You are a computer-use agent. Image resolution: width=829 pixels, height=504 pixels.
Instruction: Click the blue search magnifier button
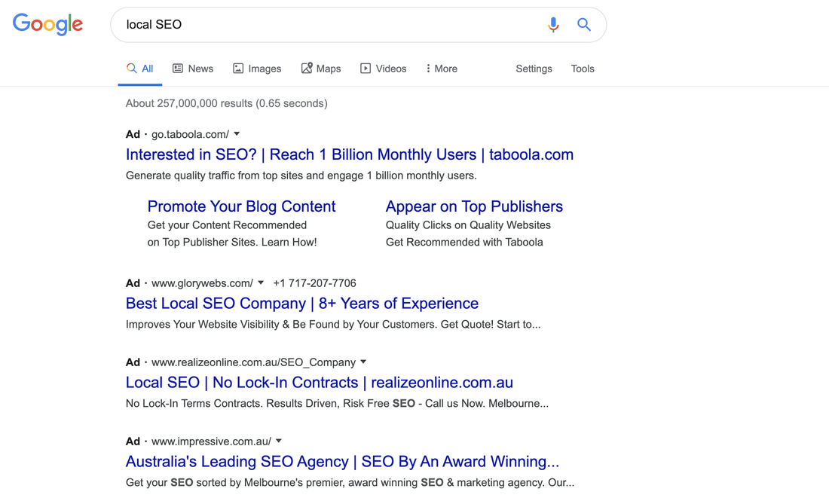584,25
